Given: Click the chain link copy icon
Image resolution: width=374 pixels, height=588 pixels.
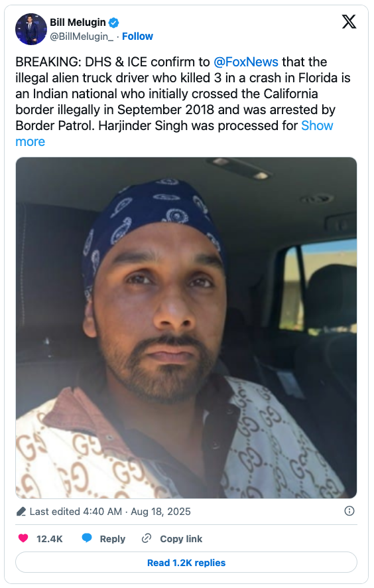Looking at the screenshot, I should coord(146,538).
